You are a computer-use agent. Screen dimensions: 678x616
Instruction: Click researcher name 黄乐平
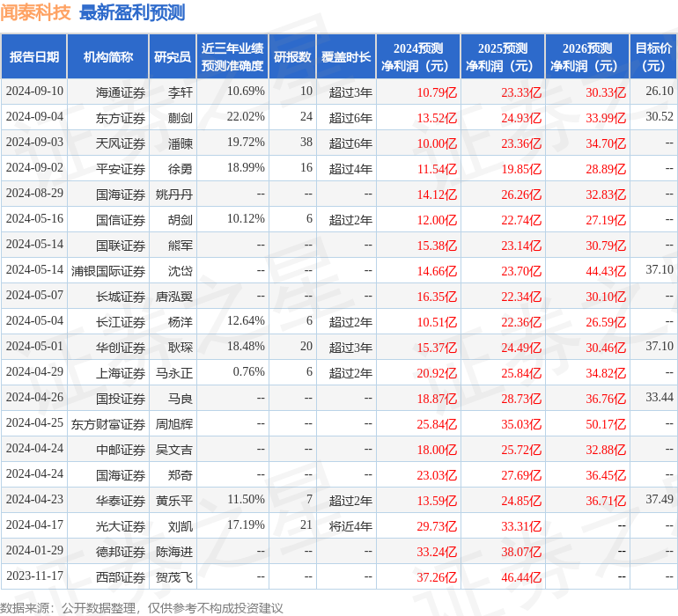[x=174, y=501]
